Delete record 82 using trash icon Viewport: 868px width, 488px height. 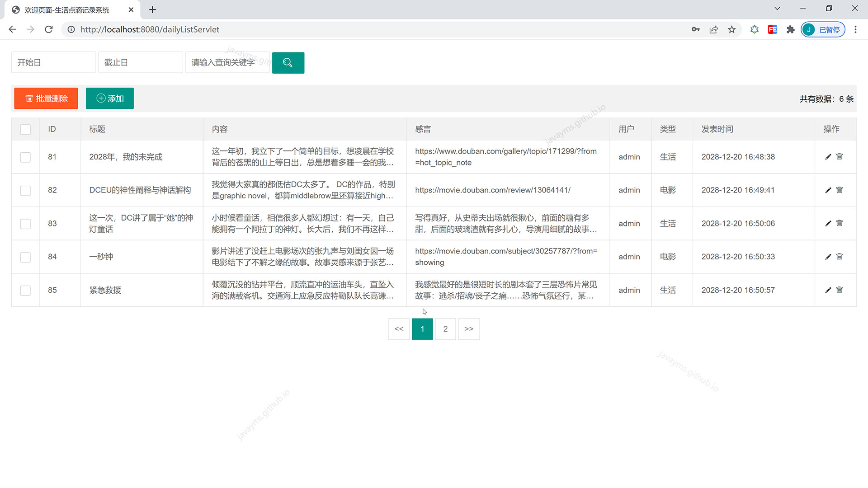(840, 190)
